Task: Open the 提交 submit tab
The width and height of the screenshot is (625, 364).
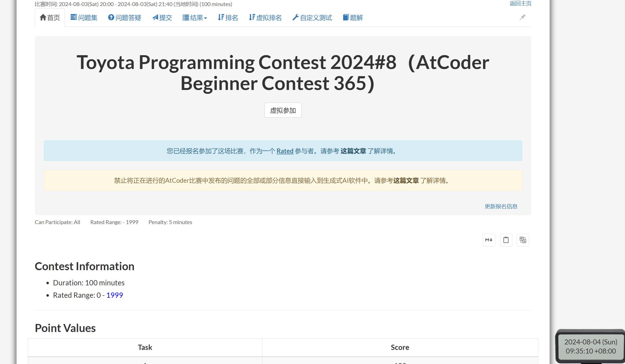Action: tap(162, 18)
